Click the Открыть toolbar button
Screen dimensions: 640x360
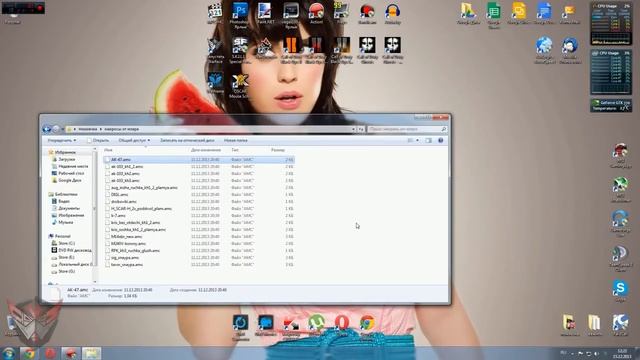98,140
